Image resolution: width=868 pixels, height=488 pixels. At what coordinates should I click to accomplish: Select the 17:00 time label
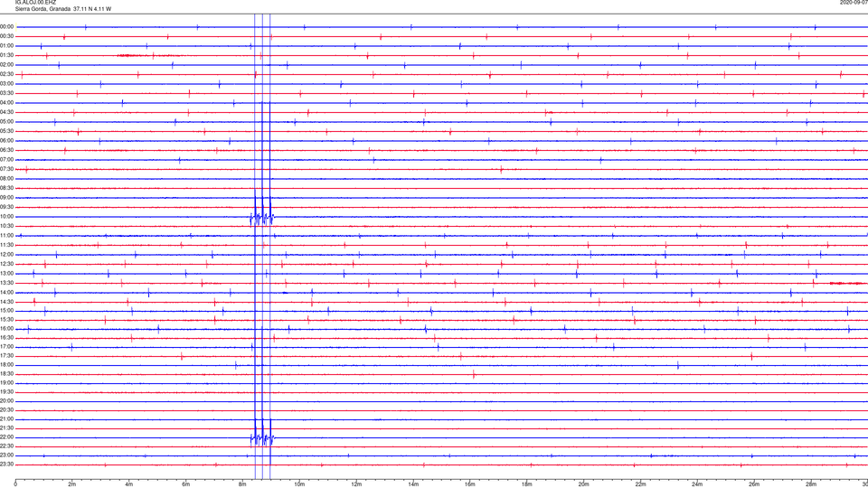pos(7,347)
